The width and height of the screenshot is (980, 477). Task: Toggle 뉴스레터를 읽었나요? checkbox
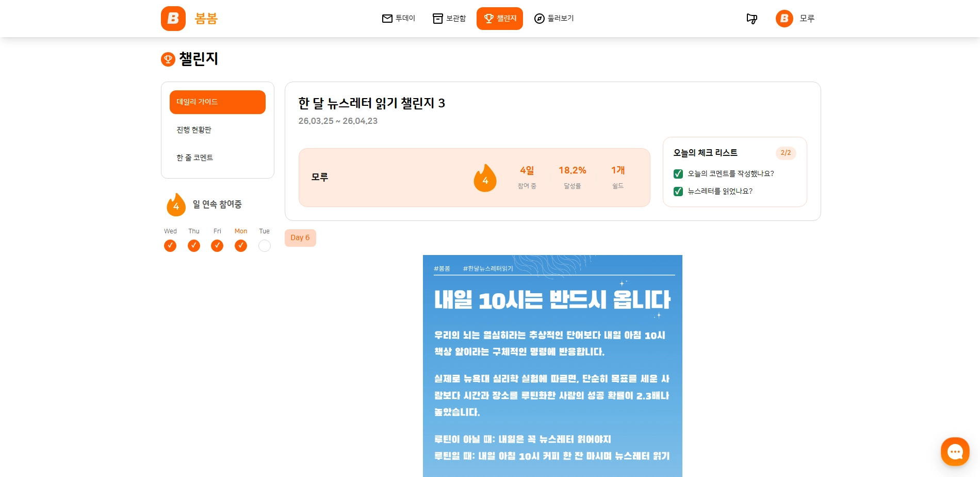678,192
